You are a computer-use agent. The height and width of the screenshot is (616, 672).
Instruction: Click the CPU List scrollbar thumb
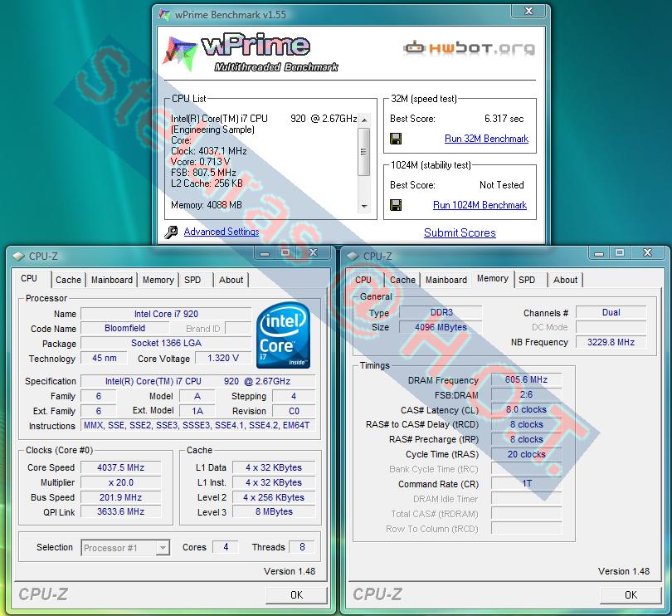(364, 151)
